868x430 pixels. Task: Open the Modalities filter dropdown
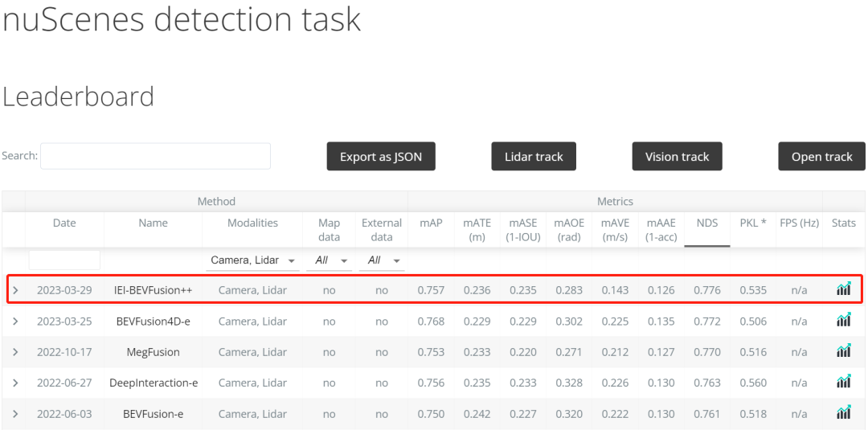click(x=252, y=260)
